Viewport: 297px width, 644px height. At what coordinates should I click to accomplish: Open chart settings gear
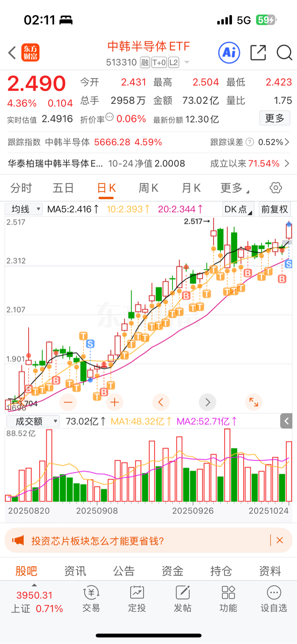(276, 188)
